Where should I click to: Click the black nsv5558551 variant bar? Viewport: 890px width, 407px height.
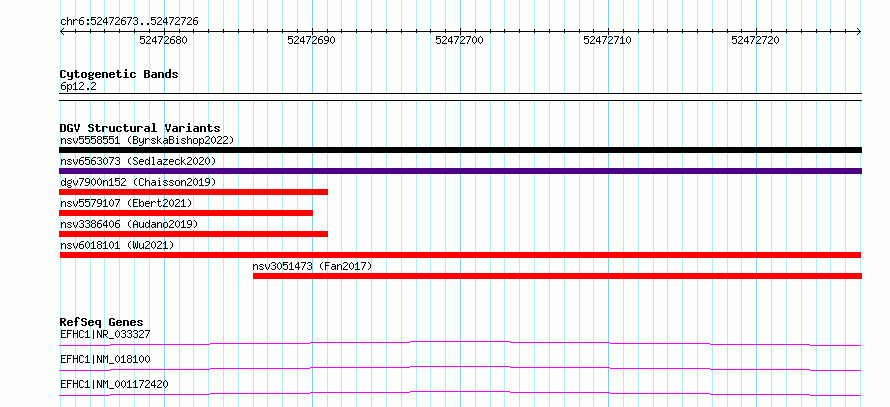460,150
